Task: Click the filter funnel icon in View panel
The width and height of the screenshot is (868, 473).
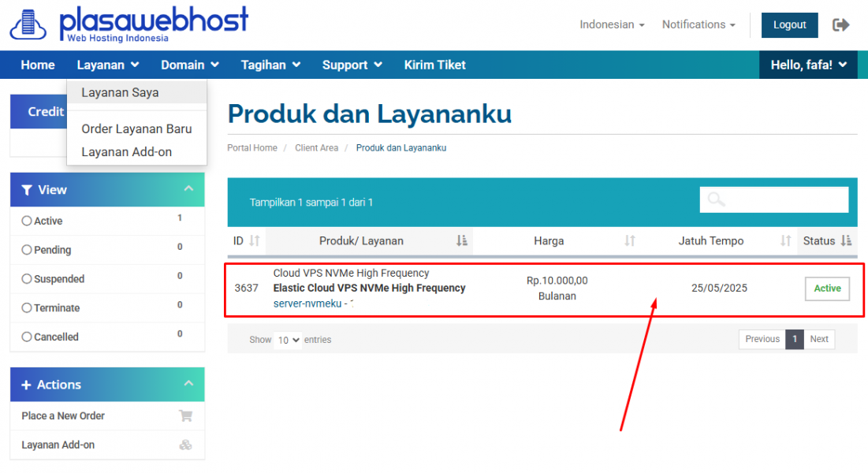Action: point(26,190)
